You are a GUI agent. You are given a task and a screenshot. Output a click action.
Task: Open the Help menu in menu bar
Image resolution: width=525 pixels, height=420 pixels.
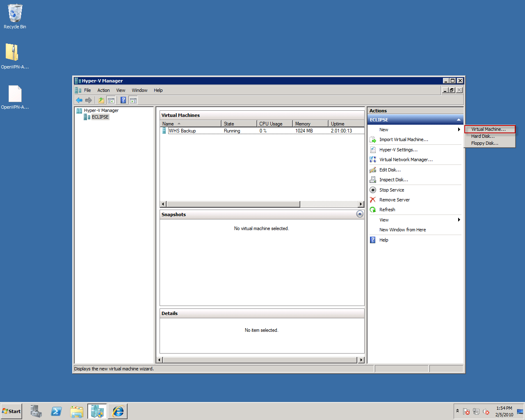(158, 90)
